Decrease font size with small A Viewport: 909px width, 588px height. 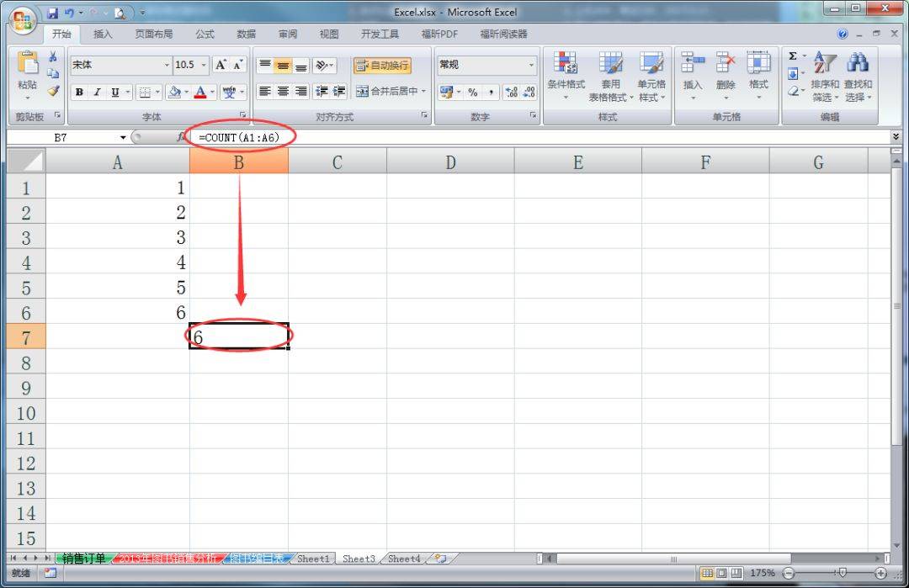point(237,65)
